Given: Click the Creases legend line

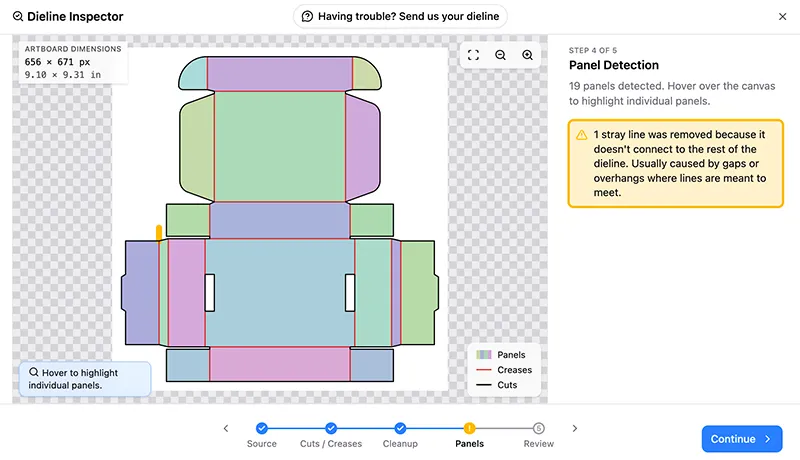Looking at the screenshot, I should click(484, 370).
